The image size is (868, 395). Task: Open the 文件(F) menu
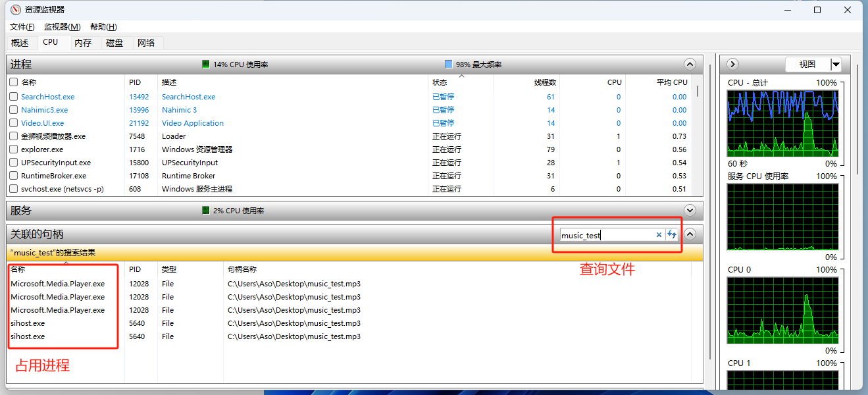pos(22,27)
